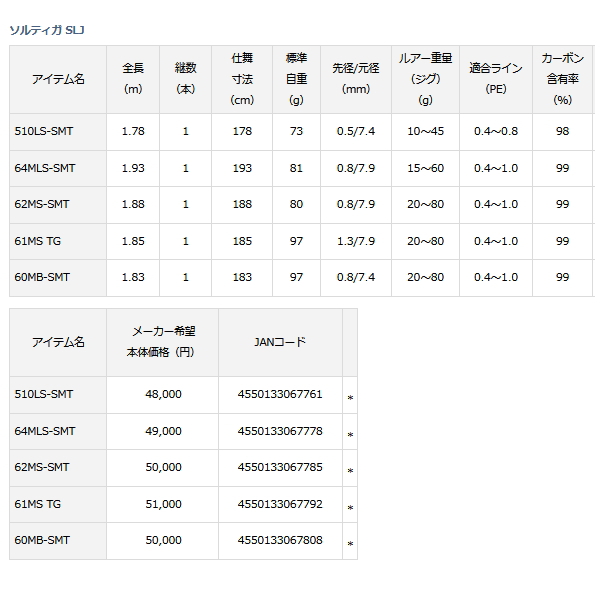The width and height of the screenshot is (600, 600).
Task: Click JAN code 4550133067785
Action: (280, 467)
